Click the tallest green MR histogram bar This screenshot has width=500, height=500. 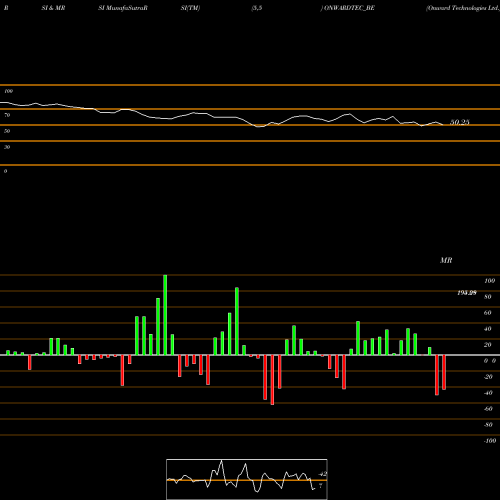165,315
